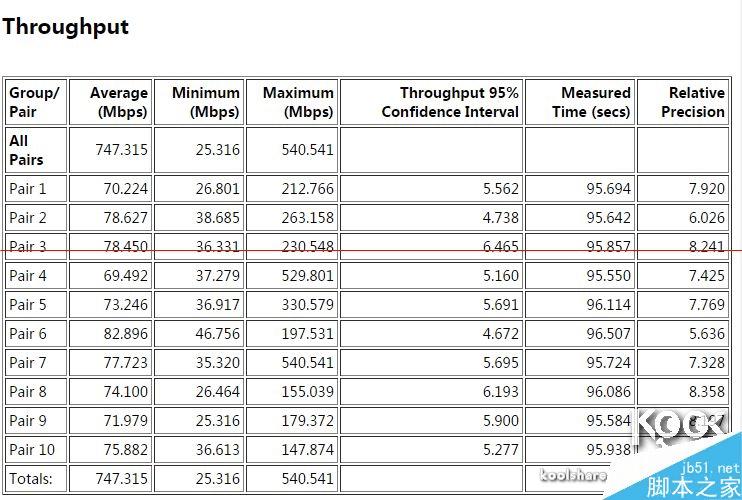Select the Pair 10 row label
742x500 pixels.
point(32,449)
